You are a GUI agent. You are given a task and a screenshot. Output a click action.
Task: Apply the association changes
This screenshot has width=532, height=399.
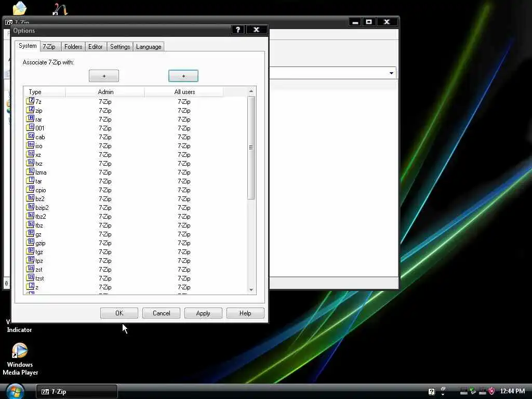point(203,313)
